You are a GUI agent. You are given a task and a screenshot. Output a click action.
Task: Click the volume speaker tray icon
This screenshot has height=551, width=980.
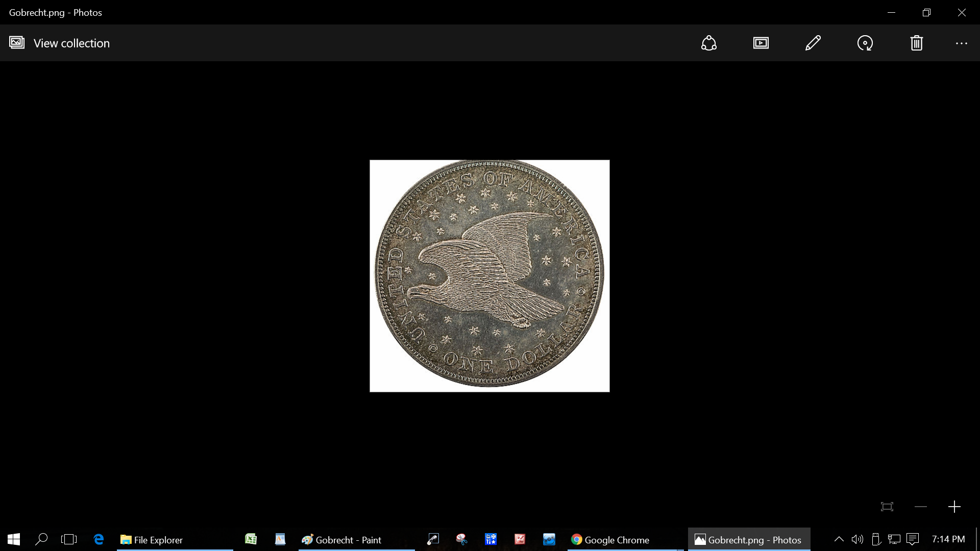[857, 539]
